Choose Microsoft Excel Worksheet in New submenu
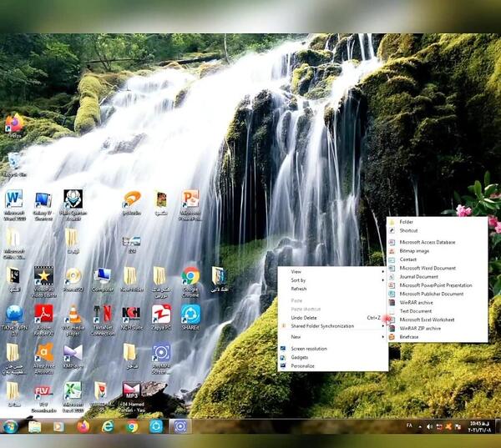Viewport: 501px width, 448px height. [437, 320]
